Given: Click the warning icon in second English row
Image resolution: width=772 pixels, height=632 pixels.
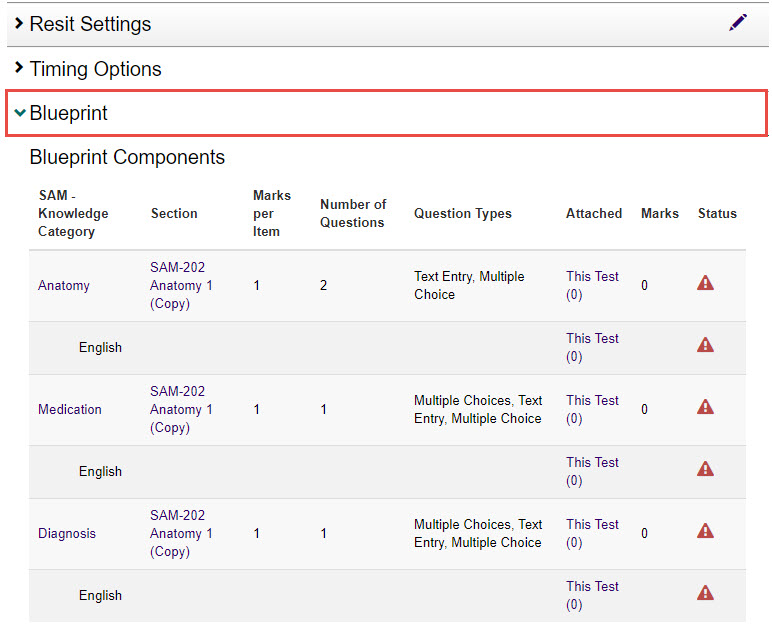Looking at the screenshot, I should coord(705,469).
